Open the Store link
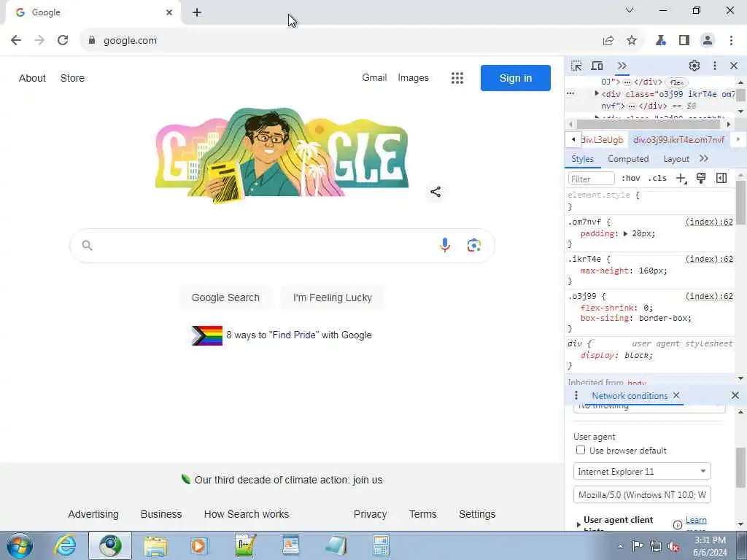This screenshot has height=560, width=747. coord(72,78)
